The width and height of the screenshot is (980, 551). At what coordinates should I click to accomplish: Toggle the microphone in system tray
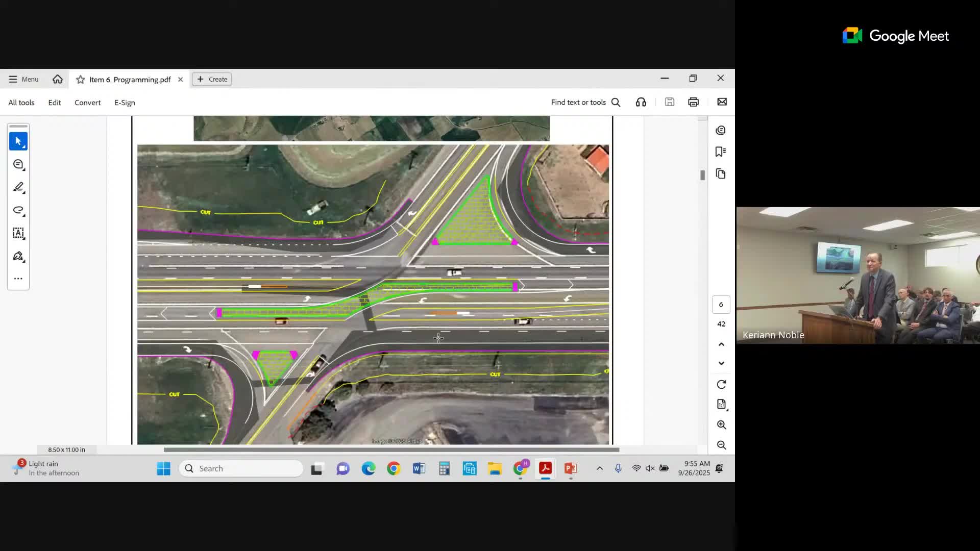point(618,468)
